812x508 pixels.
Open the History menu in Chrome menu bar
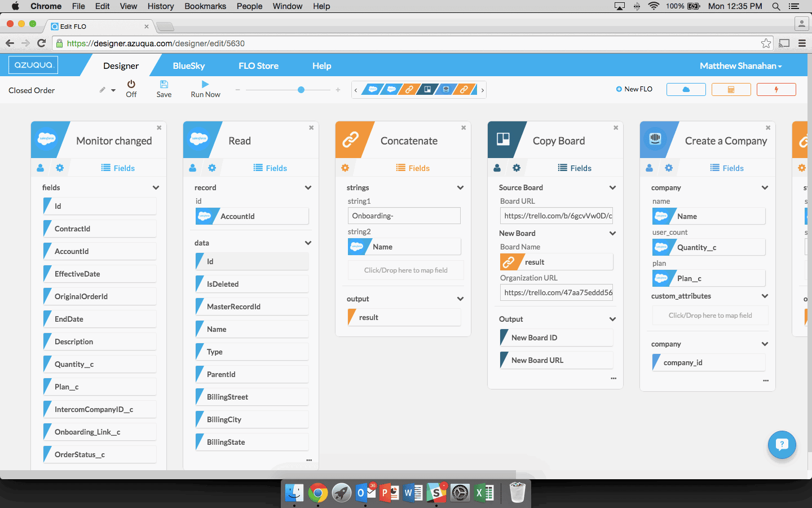161,6
